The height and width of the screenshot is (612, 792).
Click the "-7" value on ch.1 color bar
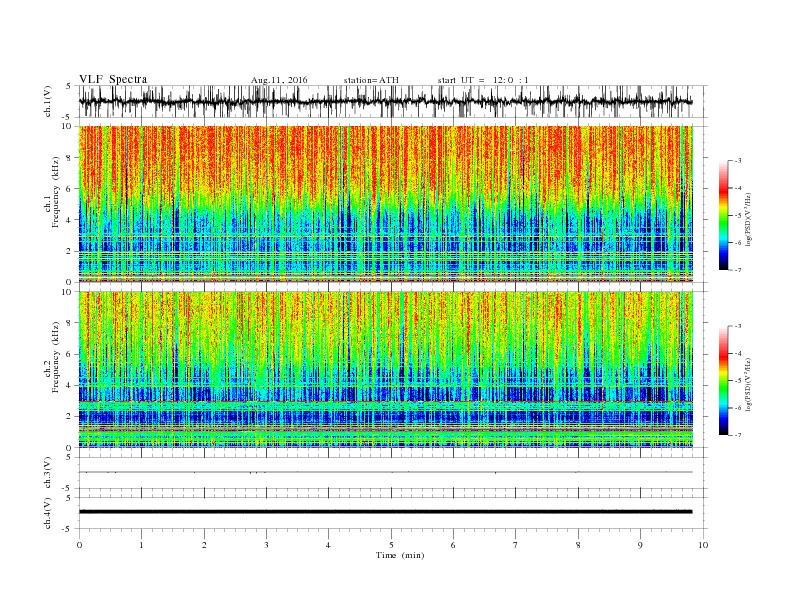click(737, 270)
